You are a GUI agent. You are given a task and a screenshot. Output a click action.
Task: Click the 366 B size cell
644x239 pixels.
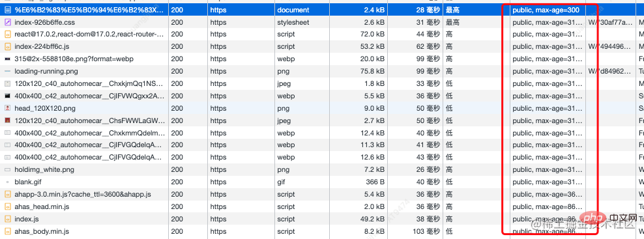point(375,182)
